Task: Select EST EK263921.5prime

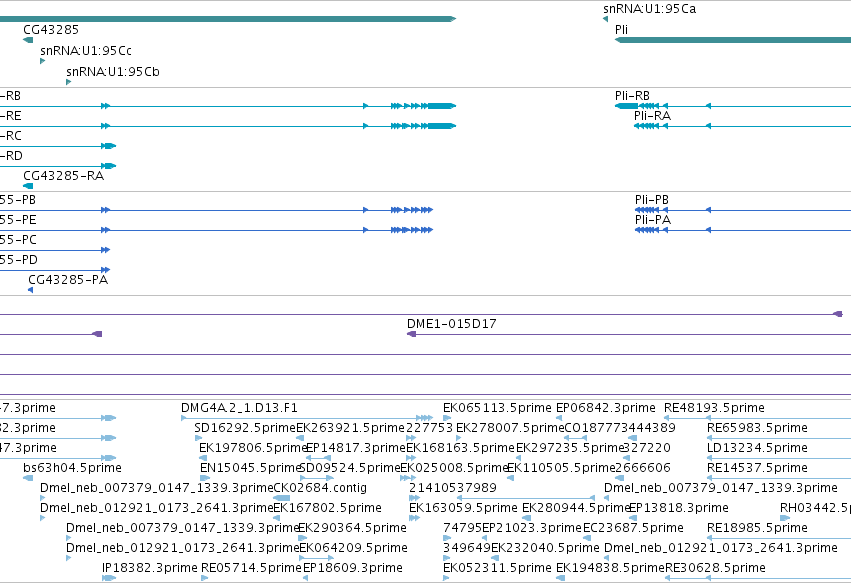Action: 351,428
